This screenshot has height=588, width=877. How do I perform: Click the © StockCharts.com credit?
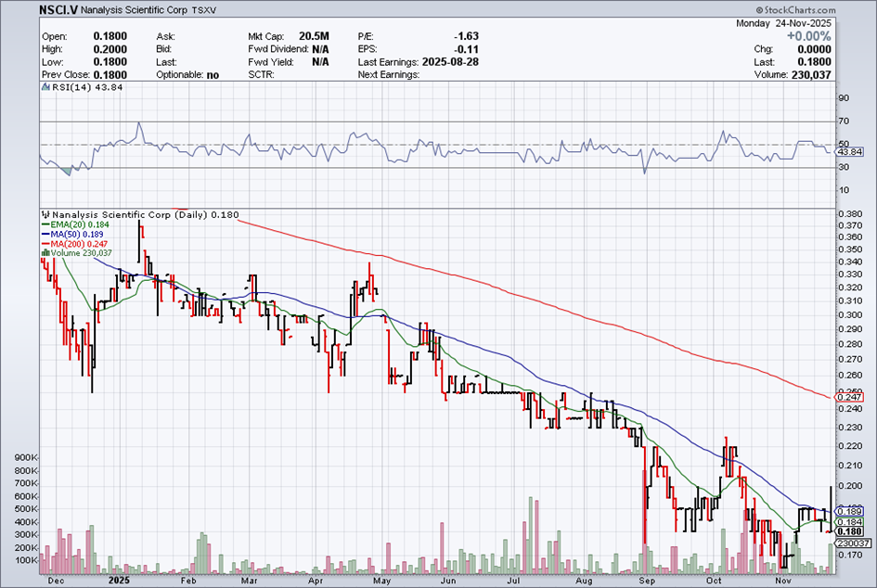(x=795, y=10)
